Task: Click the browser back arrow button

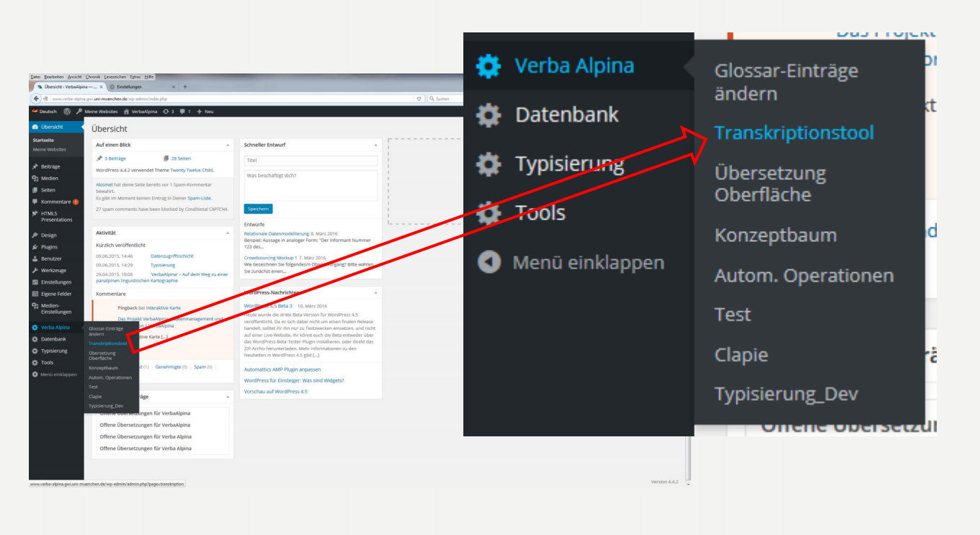Action: [x=36, y=99]
